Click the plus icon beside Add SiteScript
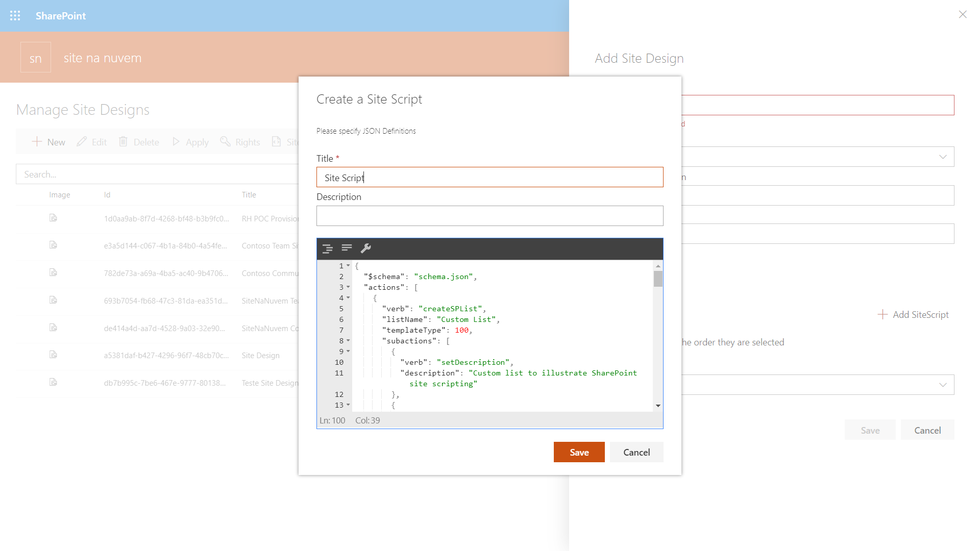Viewport: 980px width, 551px height. pos(883,314)
